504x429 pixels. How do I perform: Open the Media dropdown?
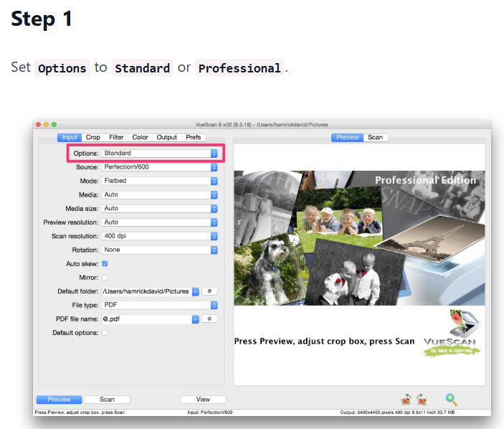coord(159,195)
